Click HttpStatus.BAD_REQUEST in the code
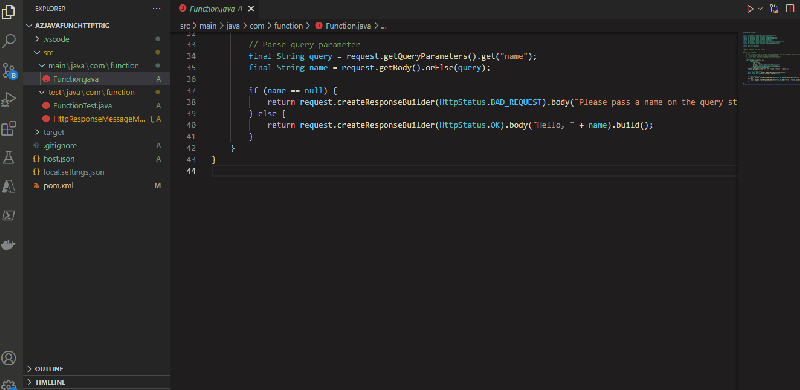The width and height of the screenshot is (800, 390). [490, 102]
